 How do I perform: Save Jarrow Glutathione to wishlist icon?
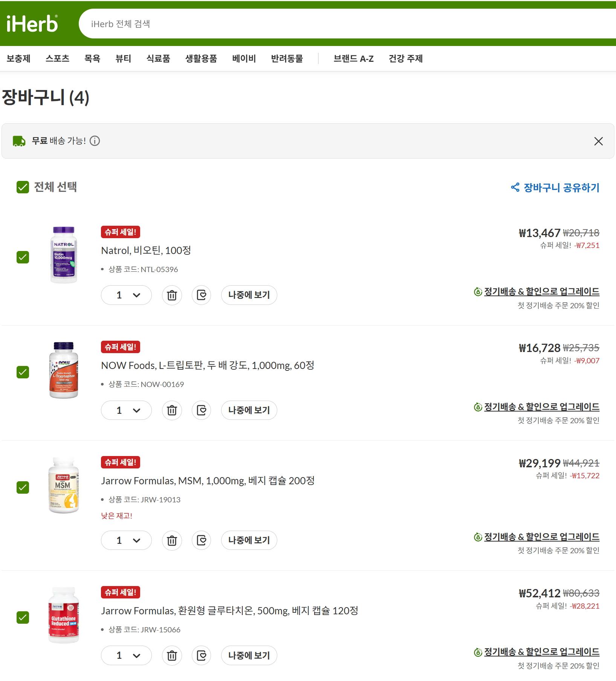pyautogui.click(x=202, y=655)
